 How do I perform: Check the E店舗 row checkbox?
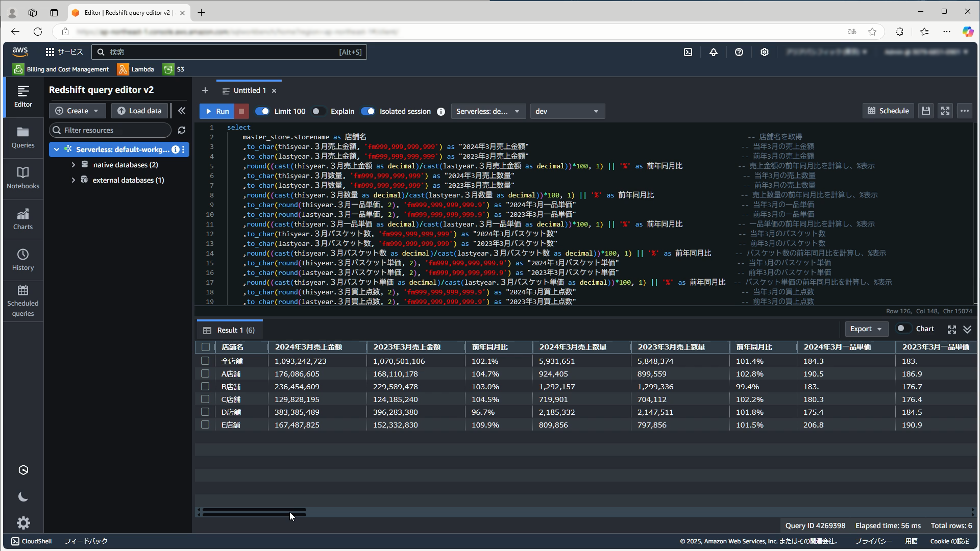coord(205,424)
